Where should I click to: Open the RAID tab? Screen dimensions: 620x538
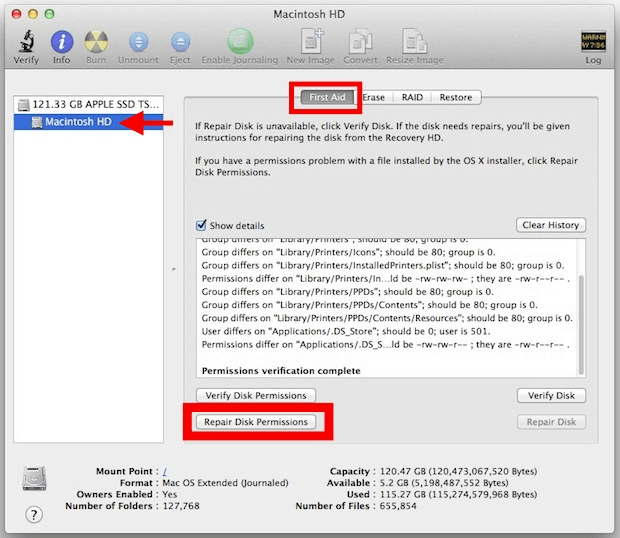pyautogui.click(x=412, y=97)
